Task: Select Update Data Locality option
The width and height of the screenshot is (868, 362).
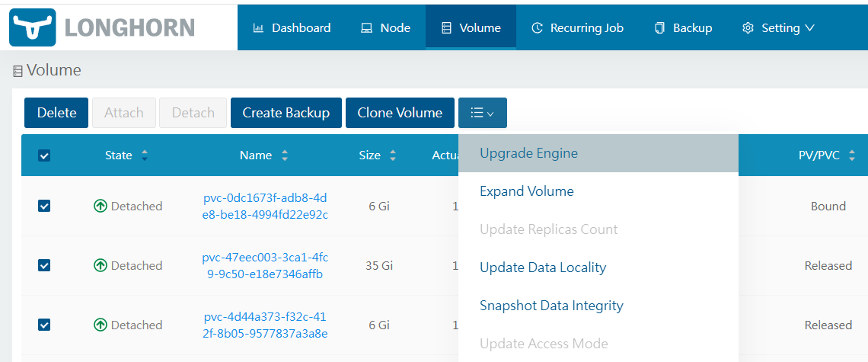Action: (x=542, y=267)
